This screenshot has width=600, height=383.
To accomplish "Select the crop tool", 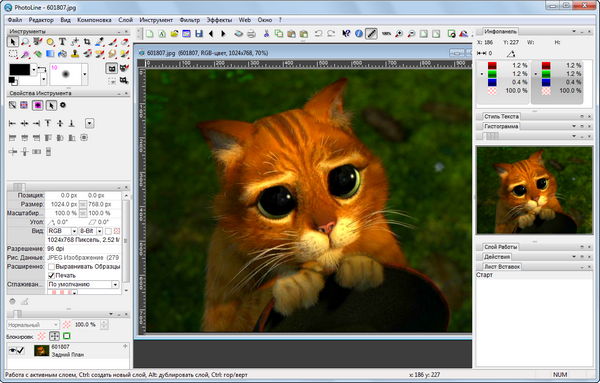I will click(87, 42).
